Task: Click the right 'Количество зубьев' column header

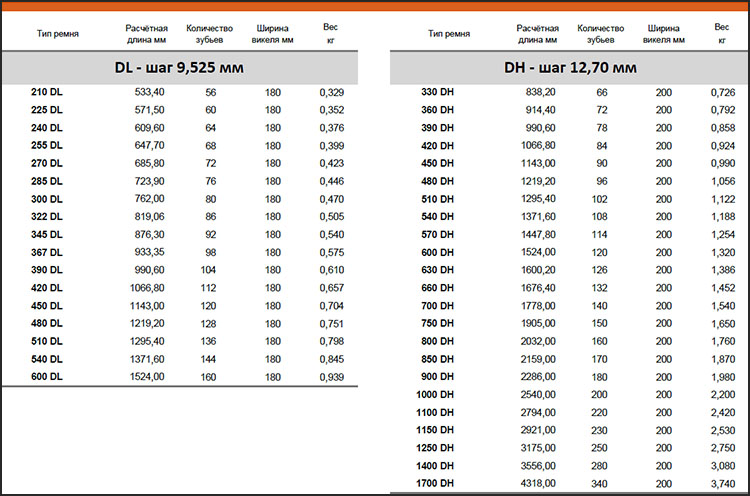Action: (x=600, y=33)
